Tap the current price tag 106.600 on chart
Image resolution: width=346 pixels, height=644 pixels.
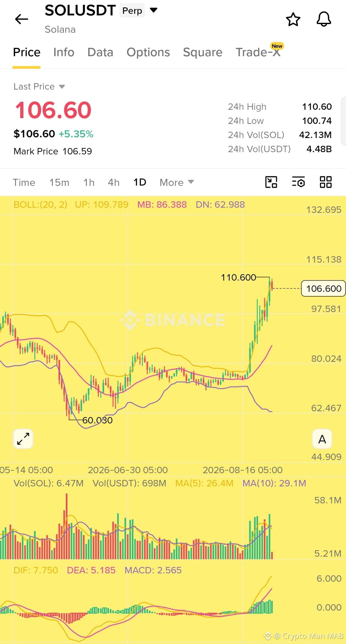pyautogui.click(x=324, y=288)
